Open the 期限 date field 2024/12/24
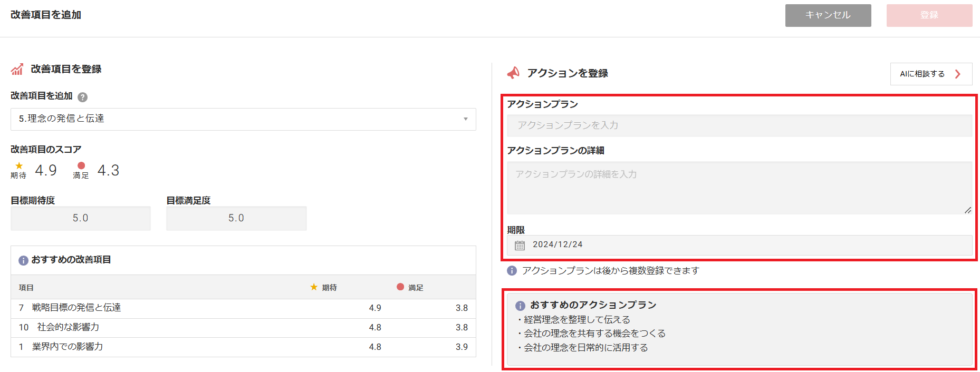This screenshot has width=980, height=372. click(739, 245)
